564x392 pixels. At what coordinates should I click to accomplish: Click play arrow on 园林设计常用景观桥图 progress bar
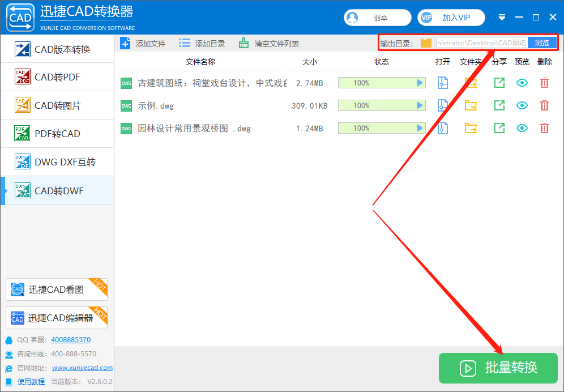(420, 128)
